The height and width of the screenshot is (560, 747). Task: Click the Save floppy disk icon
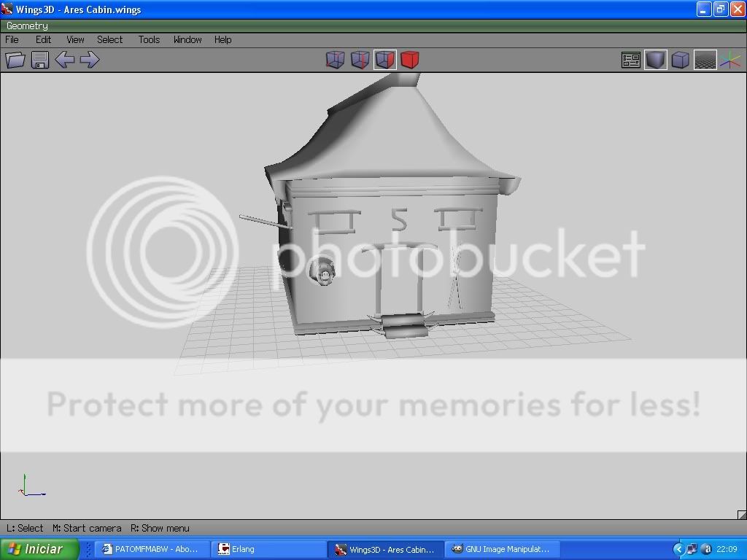tap(40, 60)
